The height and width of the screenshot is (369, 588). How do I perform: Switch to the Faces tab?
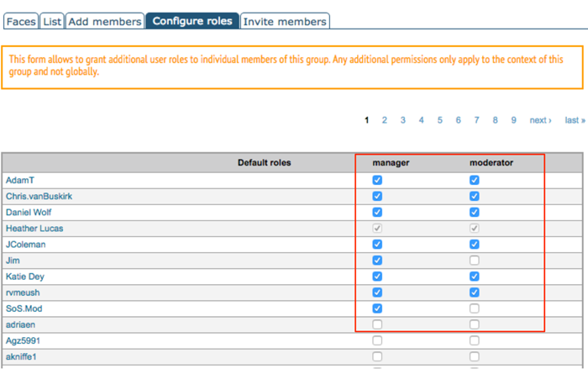19,21
